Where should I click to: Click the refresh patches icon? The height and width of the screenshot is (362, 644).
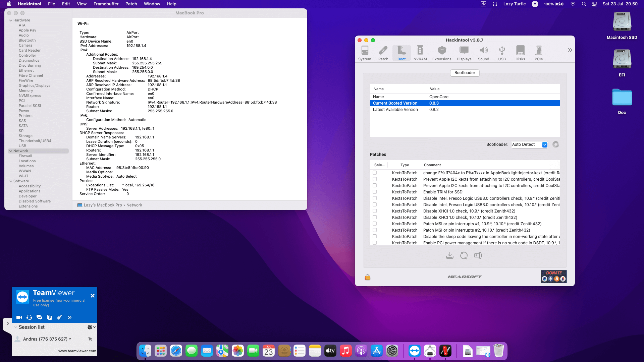click(x=464, y=255)
